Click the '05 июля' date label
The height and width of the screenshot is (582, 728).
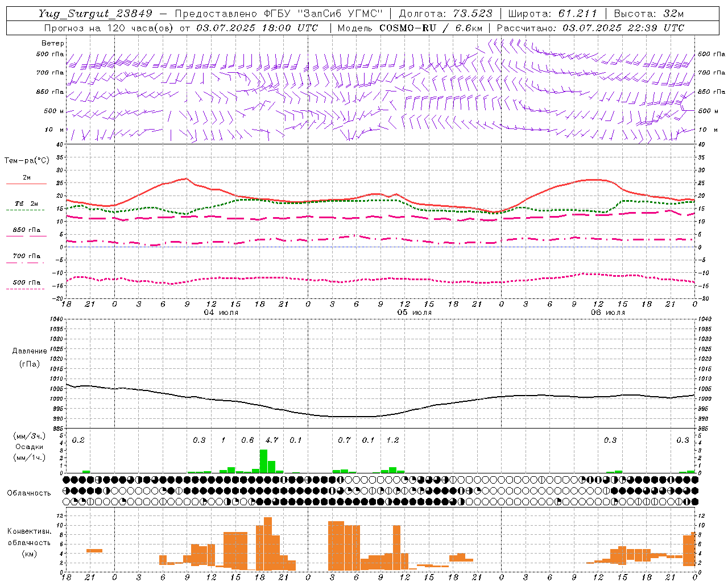pos(414,313)
